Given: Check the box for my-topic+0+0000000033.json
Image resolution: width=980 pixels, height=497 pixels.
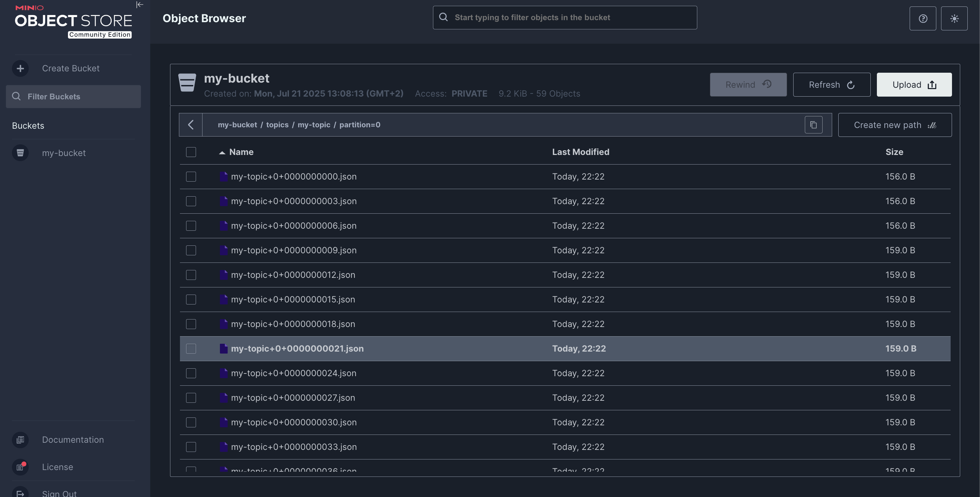Looking at the screenshot, I should pyautogui.click(x=191, y=447).
